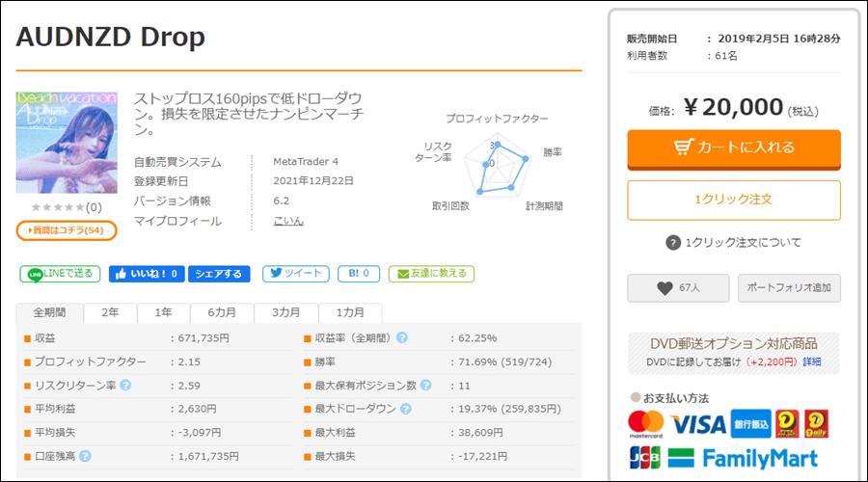The image size is (868, 482).
Task: Click the ツイート button
Action: click(295, 274)
